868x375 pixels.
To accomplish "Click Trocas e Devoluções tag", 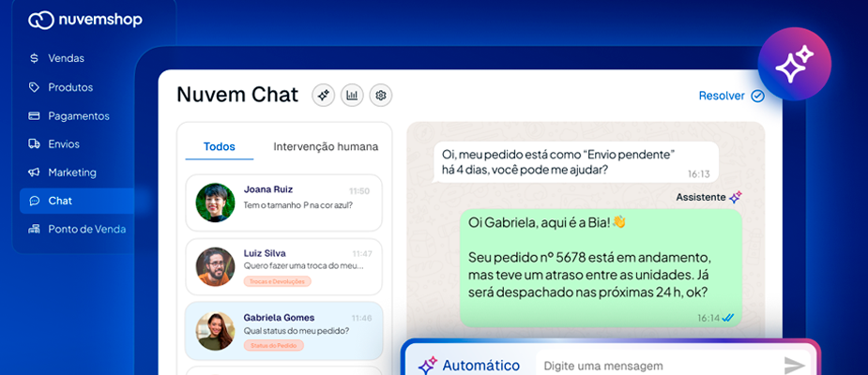I will pos(278,281).
